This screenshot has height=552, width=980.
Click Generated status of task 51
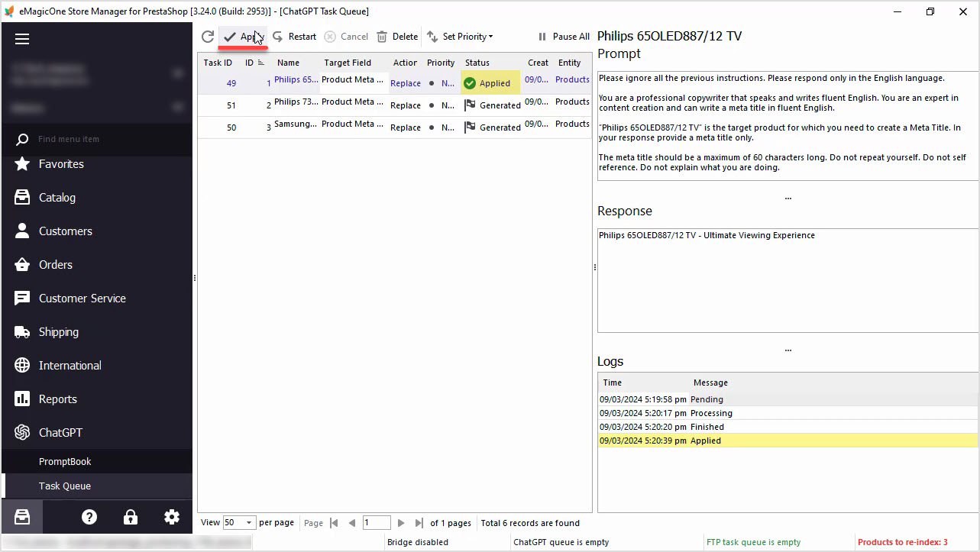click(x=492, y=105)
